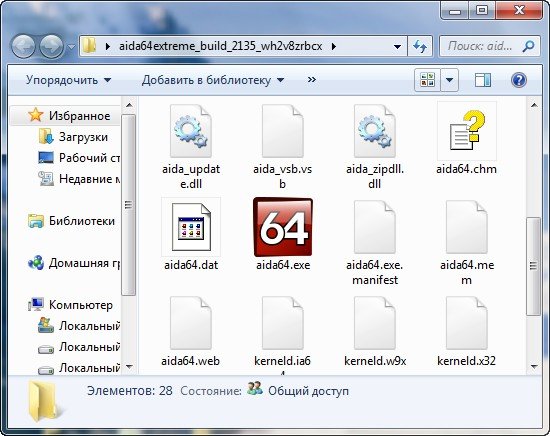This screenshot has height=436, width=550.
Task: Open the Добавить в библиотеку menu
Action: [x=213, y=80]
